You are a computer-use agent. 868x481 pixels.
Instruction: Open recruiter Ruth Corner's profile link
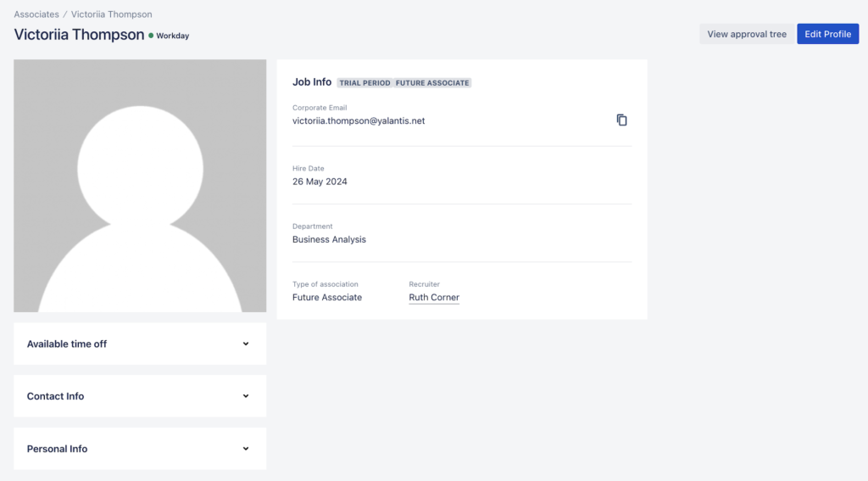pos(434,297)
